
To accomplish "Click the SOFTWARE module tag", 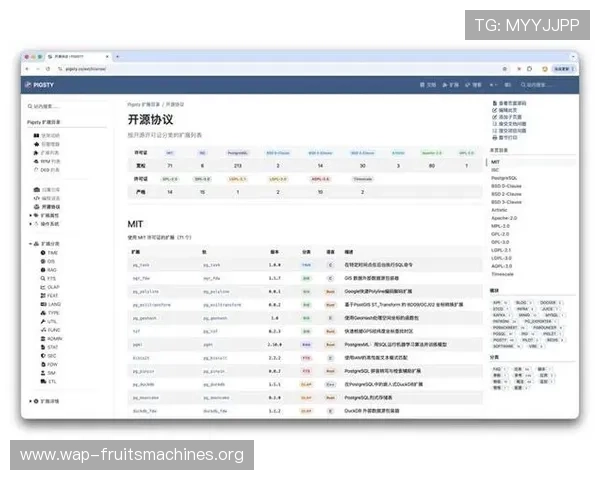I will pyautogui.click(x=506, y=346).
